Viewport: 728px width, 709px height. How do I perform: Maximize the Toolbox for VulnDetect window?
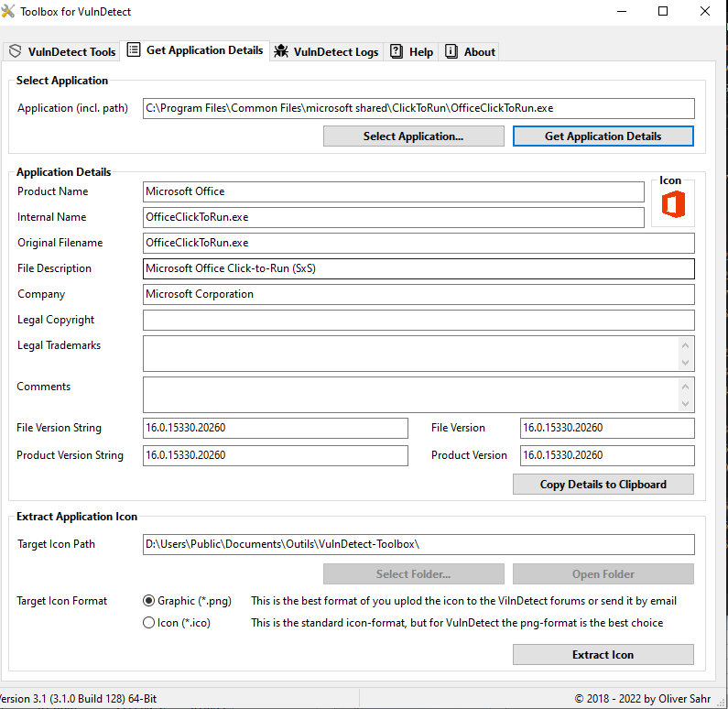point(663,11)
